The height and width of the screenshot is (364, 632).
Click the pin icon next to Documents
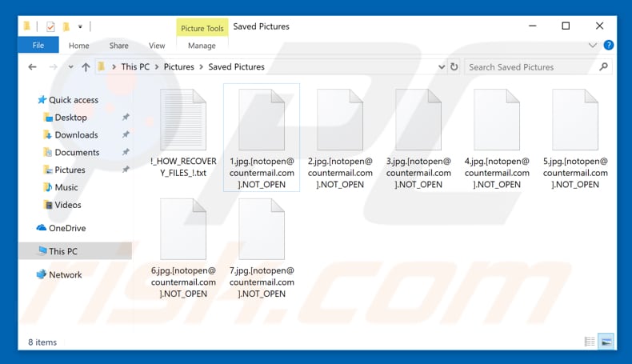tap(126, 152)
